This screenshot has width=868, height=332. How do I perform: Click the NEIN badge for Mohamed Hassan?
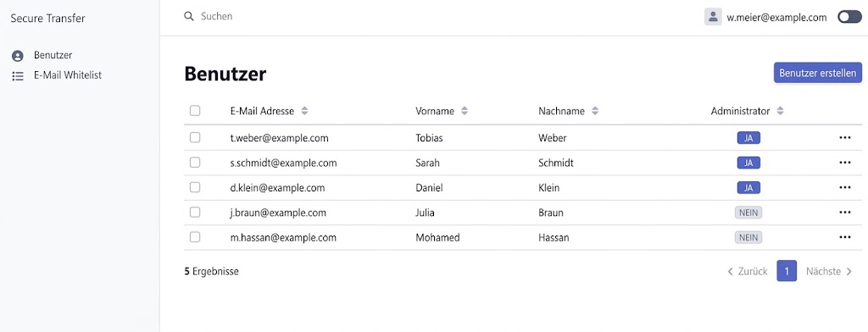pos(748,237)
